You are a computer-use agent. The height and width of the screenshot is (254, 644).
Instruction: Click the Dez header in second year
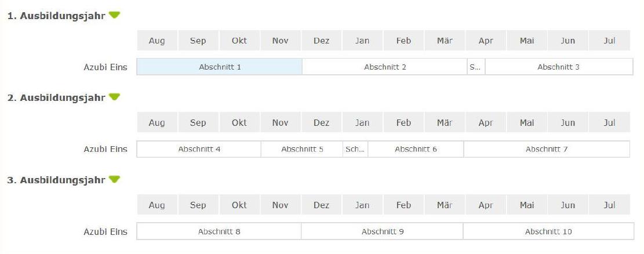coord(321,123)
